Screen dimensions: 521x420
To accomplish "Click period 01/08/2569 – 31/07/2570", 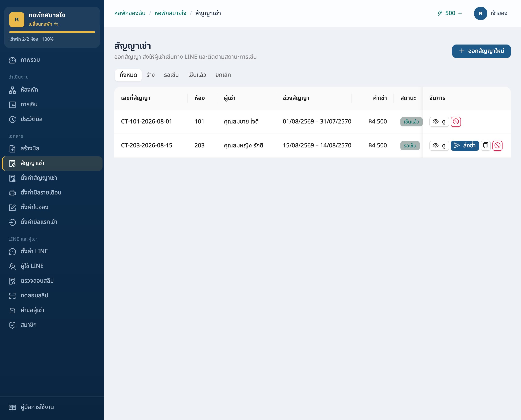I will pyautogui.click(x=317, y=121).
